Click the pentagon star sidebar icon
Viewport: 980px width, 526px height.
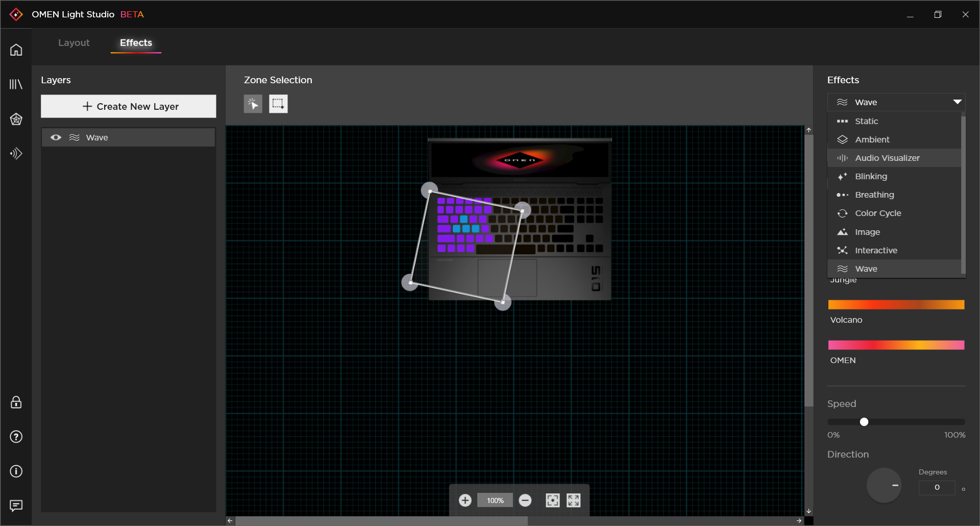(16, 119)
